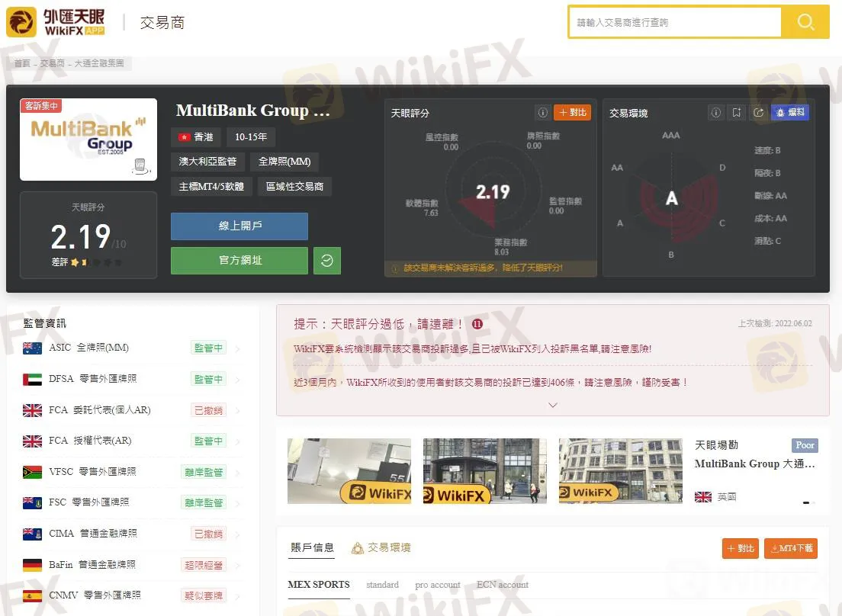Click the info icon beside 交易環境
Image resolution: width=842 pixels, height=616 pixels.
(x=716, y=113)
